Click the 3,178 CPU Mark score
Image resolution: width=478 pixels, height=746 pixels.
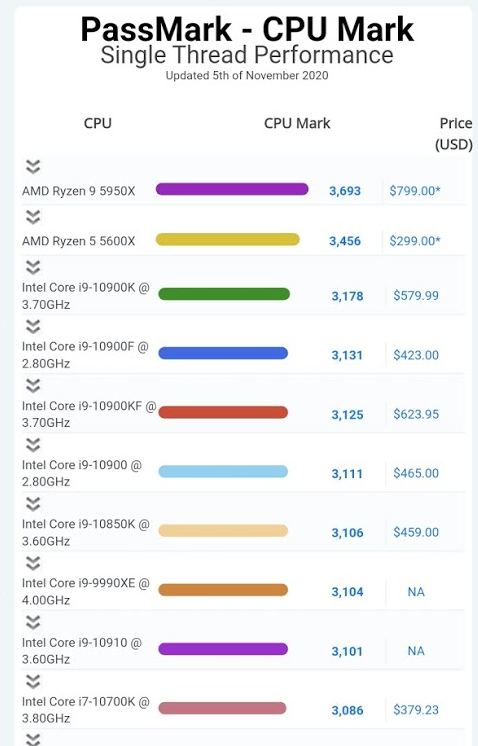pyautogui.click(x=347, y=296)
